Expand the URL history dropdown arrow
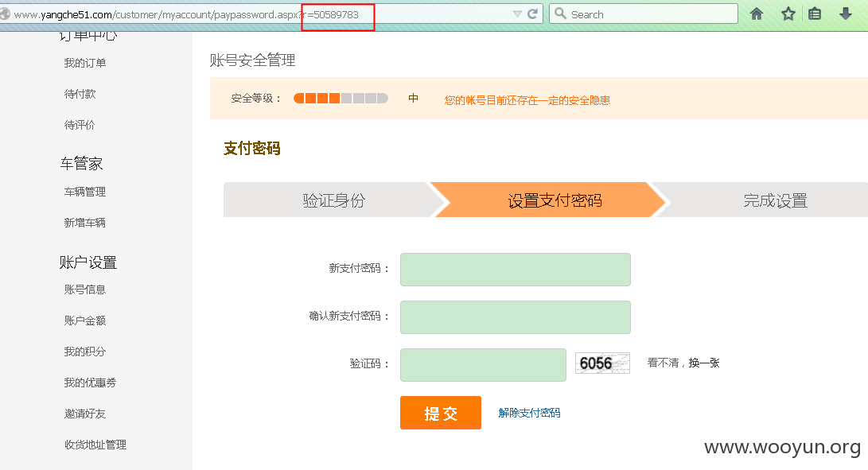 tap(517, 14)
